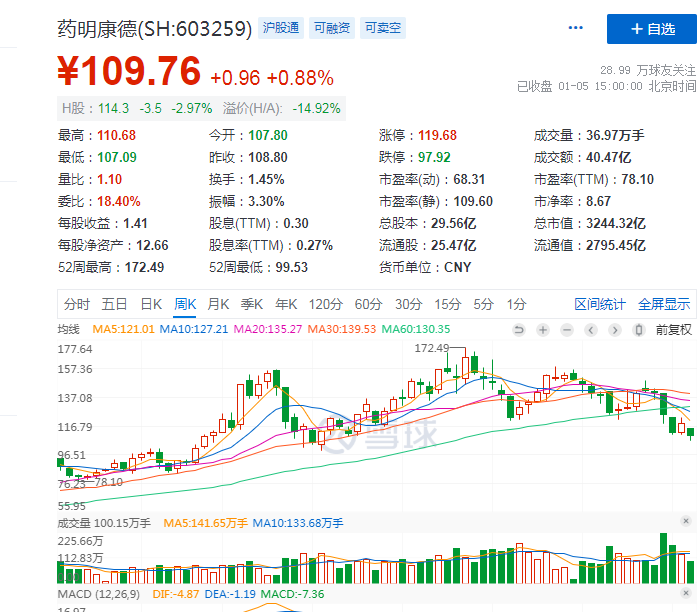Switch to the 季K chart tab
The height and width of the screenshot is (612, 699).
pos(251,304)
